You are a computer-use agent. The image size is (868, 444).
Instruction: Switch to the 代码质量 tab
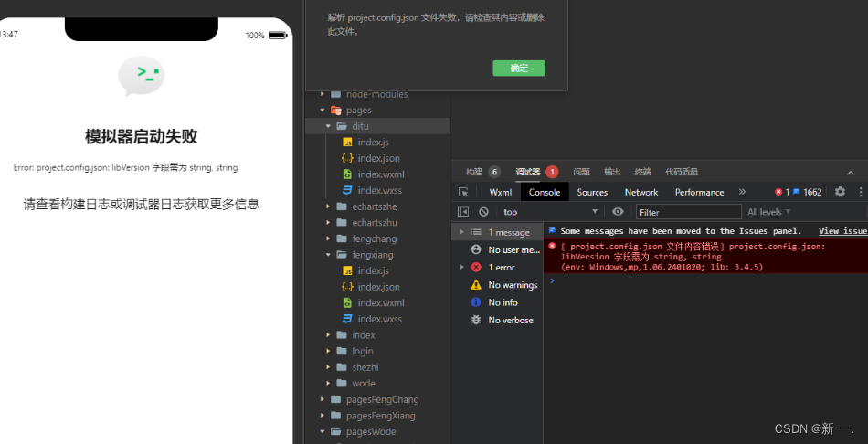pyautogui.click(x=682, y=172)
